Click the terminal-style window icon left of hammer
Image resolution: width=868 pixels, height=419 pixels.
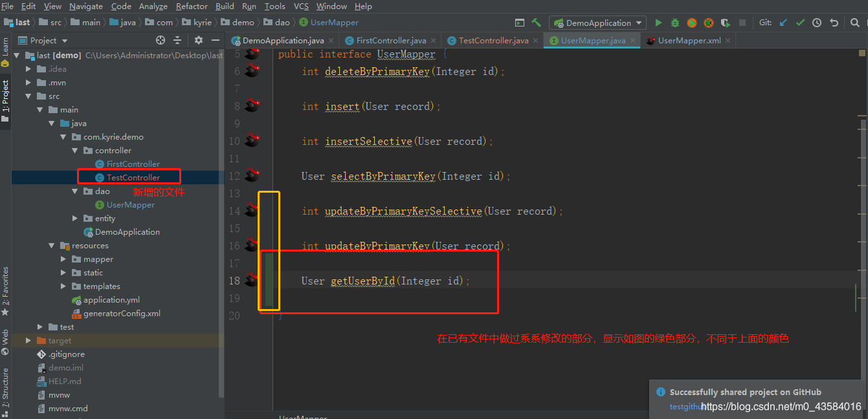520,23
